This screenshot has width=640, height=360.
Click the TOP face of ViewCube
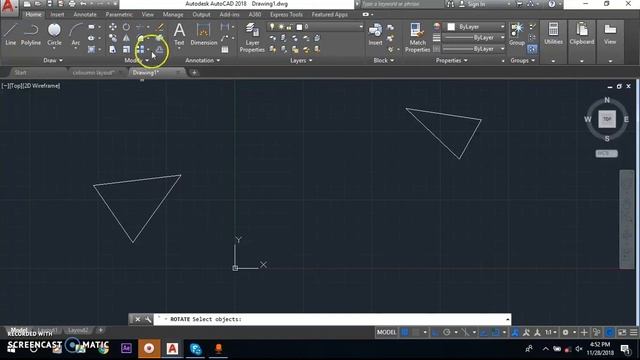point(607,119)
